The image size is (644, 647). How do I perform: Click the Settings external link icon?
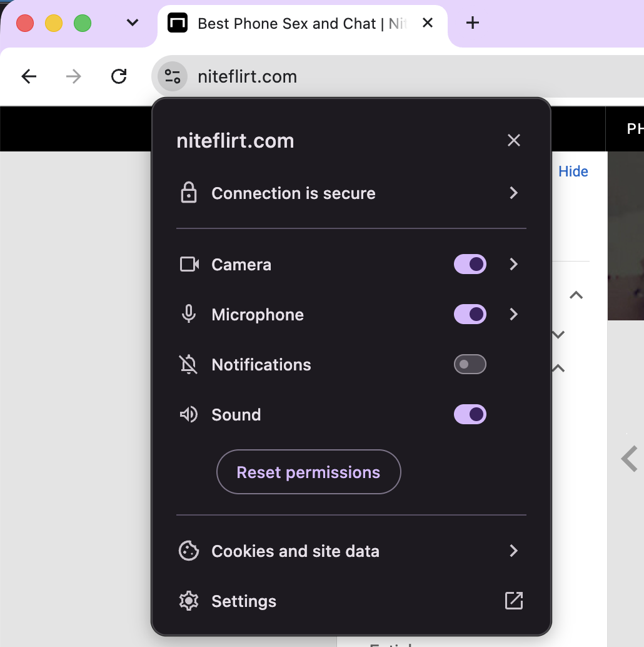[x=514, y=601]
